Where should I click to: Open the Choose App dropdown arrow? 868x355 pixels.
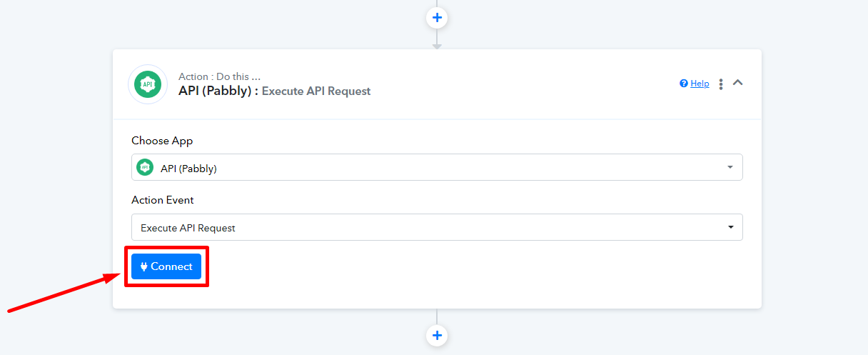(730, 167)
